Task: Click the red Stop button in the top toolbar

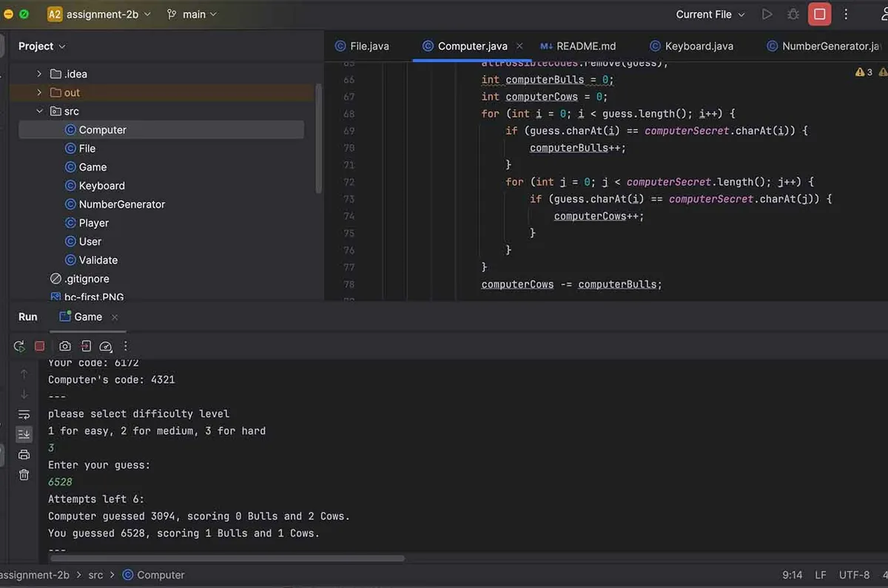Action: pos(819,14)
